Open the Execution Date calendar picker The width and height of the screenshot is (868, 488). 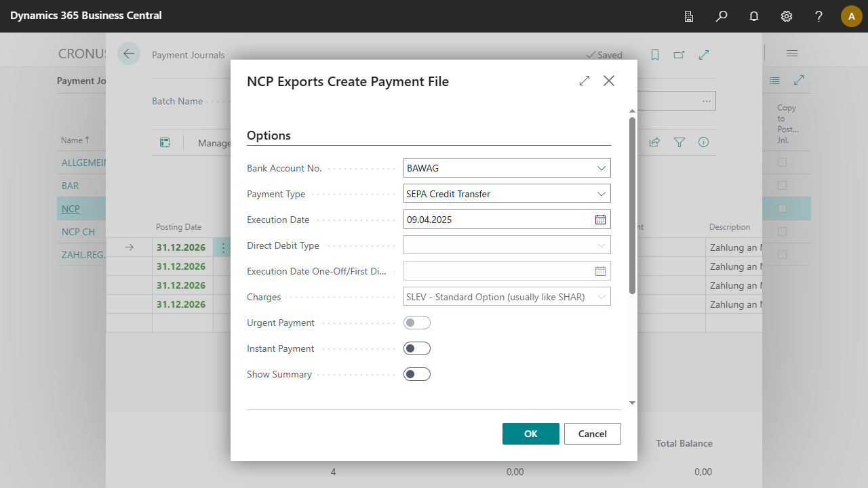pos(600,220)
